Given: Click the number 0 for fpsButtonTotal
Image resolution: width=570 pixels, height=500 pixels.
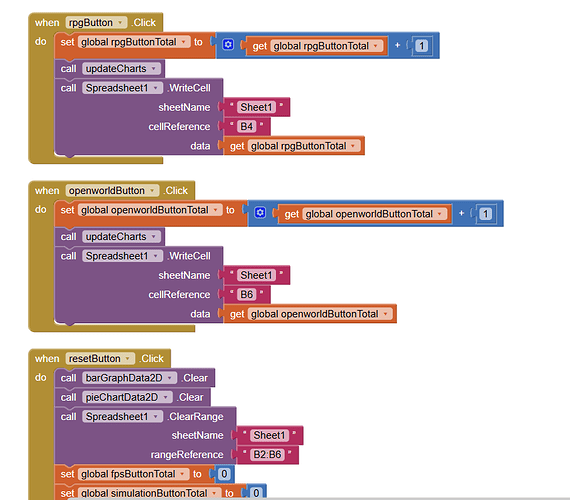Looking at the screenshot, I should [224, 474].
